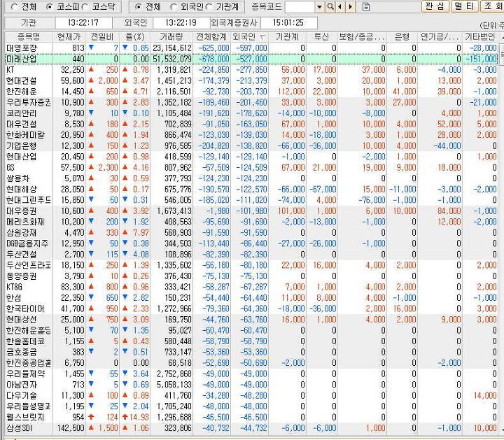Select the 대우증권 stock name
Image resolution: width=504 pixels, height=440 pixels.
pyautogui.click(x=21, y=211)
